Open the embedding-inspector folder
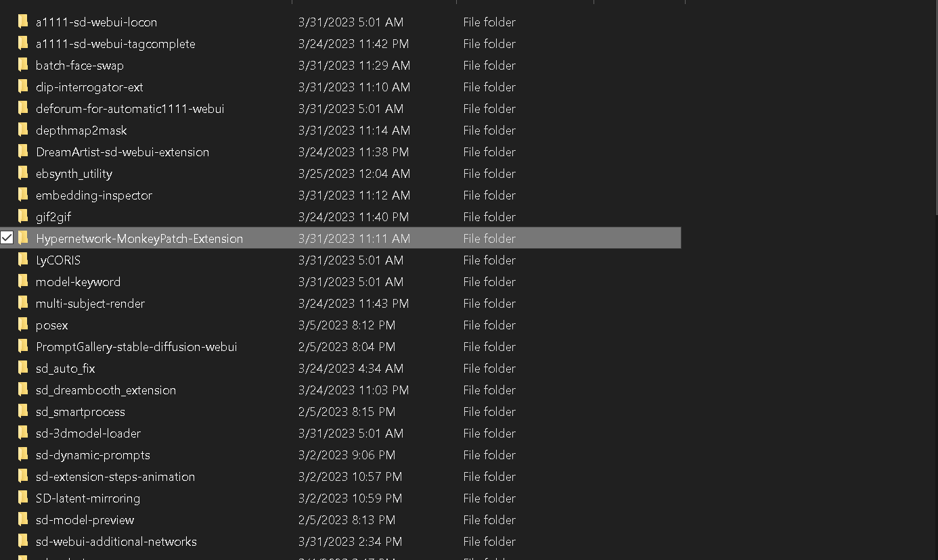 [93, 195]
